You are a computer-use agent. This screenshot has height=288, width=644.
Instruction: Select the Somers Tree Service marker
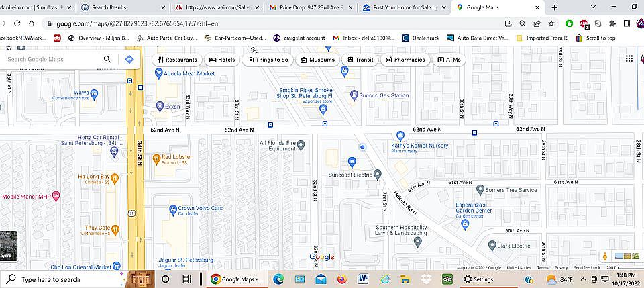480,190
